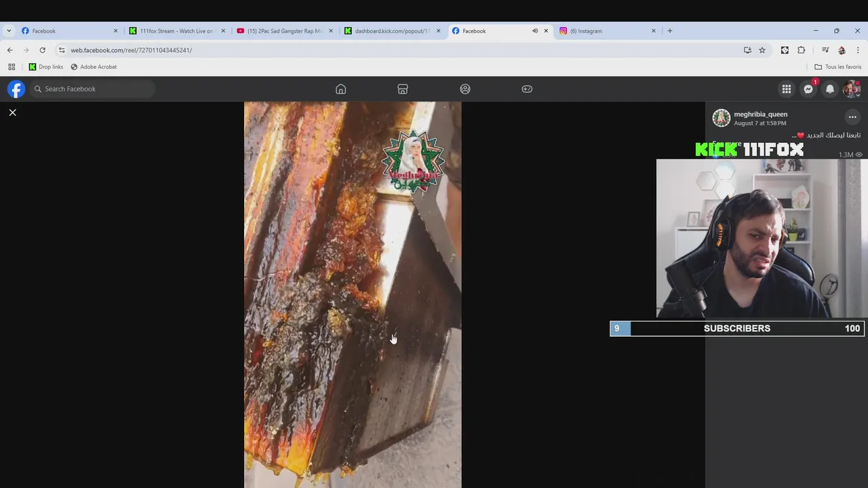Open account profile picture menu
This screenshot has height=488, width=868.
pyautogui.click(x=852, y=89)
